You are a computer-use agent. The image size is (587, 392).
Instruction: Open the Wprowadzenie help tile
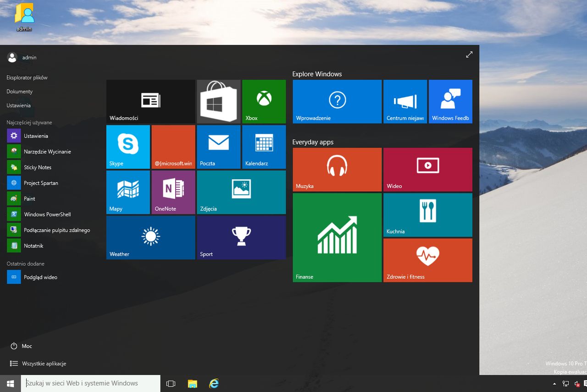[x=337, y=101]
